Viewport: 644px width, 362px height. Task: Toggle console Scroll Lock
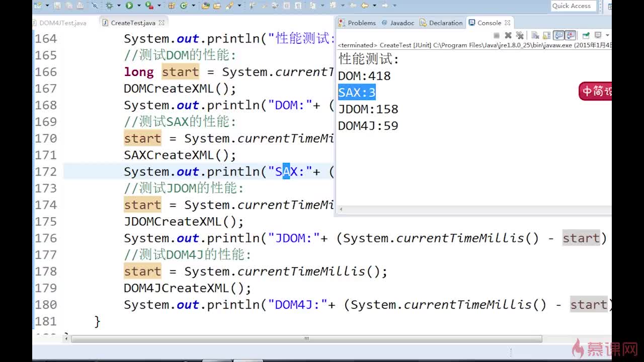547,35
